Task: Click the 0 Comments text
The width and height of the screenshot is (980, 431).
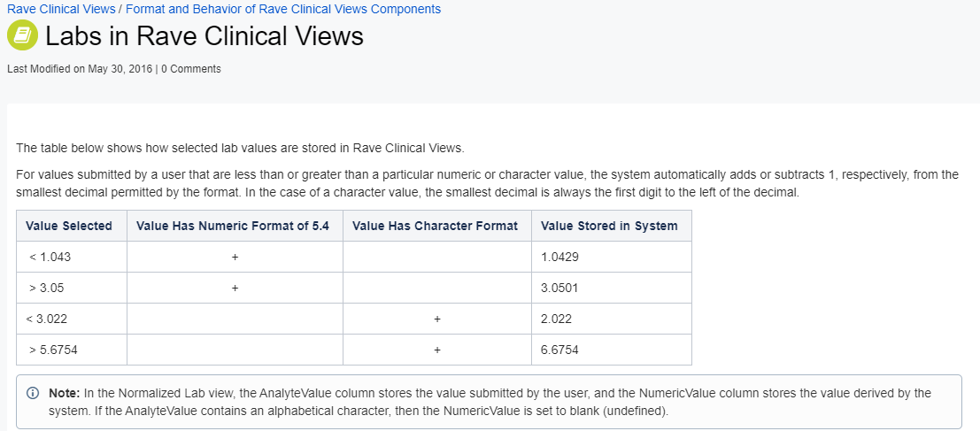Action: pyautogui.click(x=191, y=69)
